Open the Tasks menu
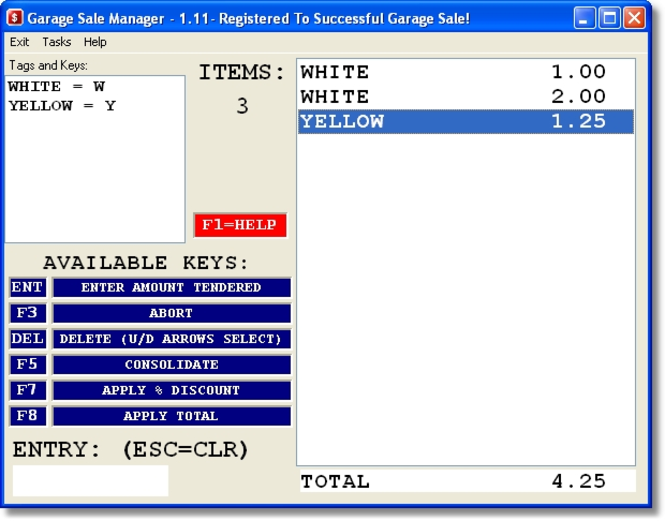The width and height of the screenshot is (665, 521). 56,42
